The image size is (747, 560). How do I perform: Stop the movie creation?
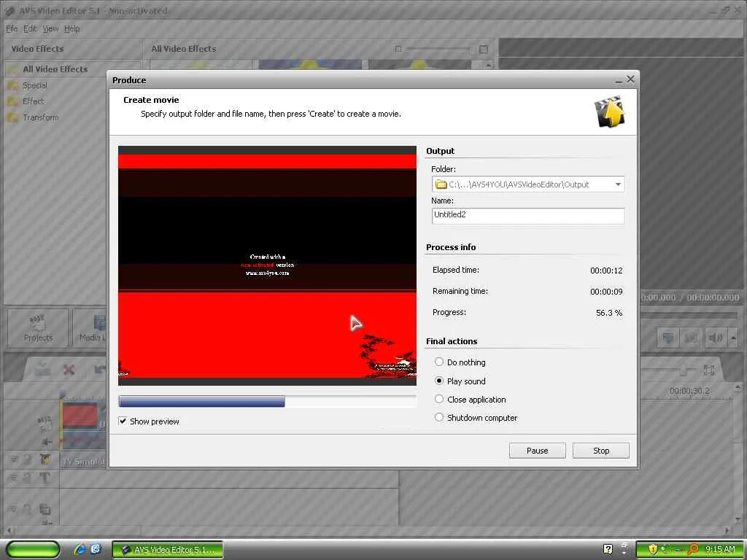[601, 451]
